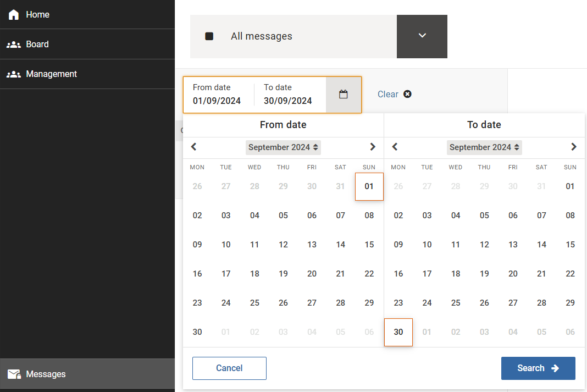Click the Management people icon

14,74
